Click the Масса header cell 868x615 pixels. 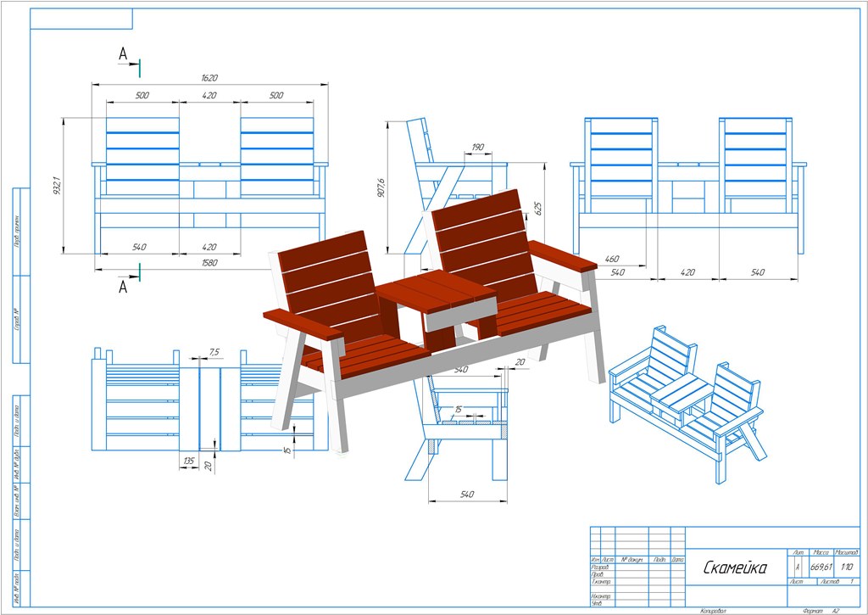[x=821, y=552]
